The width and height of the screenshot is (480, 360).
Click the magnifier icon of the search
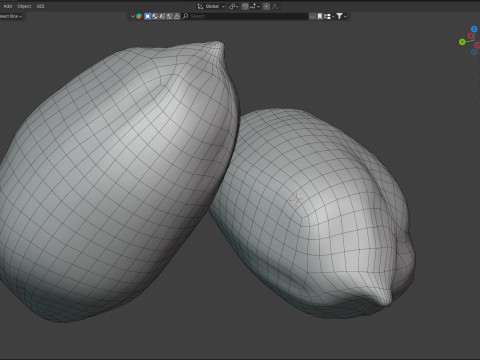tap(185, 16)
